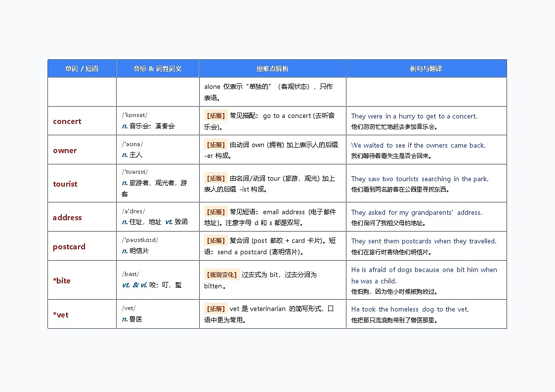The image size is (555, 392).
Task: Click sentence He took the homeless dog
Action: click(410, 309)
